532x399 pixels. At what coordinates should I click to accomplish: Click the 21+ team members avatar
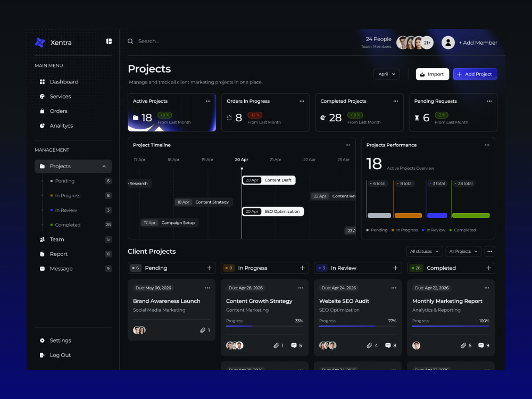[427, 43]
